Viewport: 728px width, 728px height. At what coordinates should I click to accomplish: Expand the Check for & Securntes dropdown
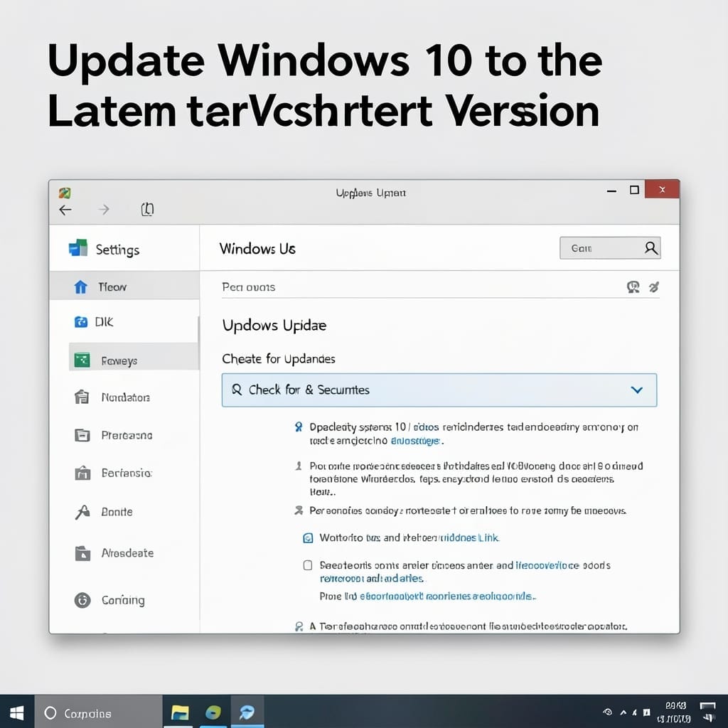tap(439, 390)
